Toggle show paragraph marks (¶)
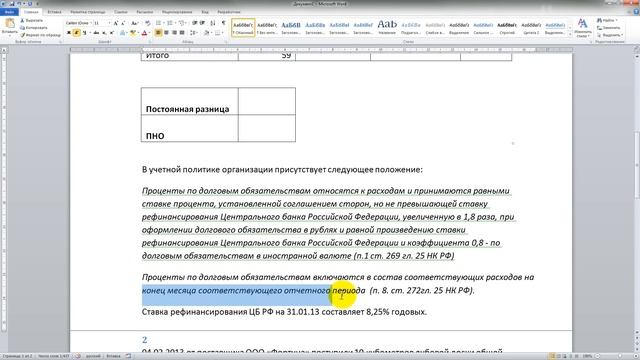Screen dimensions: 640x360 pos(223,23)
